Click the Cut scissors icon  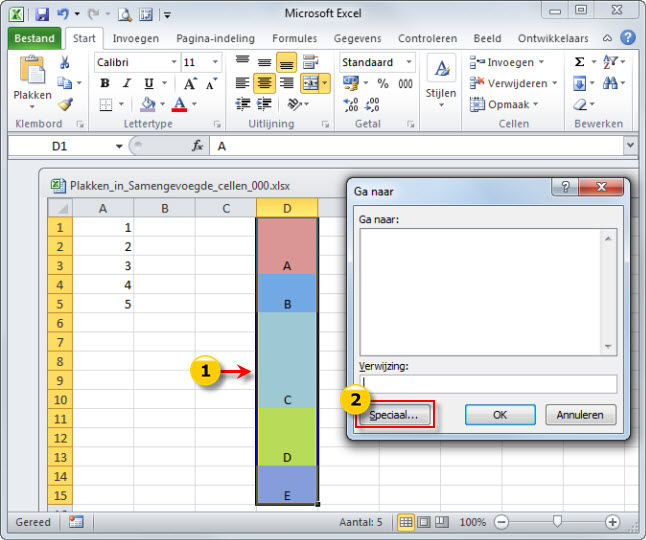tap(64, 62)
